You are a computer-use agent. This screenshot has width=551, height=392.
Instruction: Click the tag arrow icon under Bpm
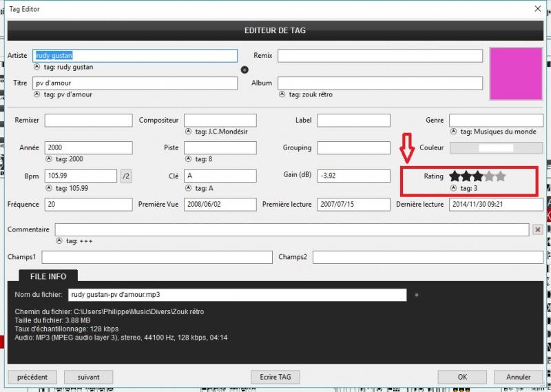pyautogui.click(x=49, y=188)
